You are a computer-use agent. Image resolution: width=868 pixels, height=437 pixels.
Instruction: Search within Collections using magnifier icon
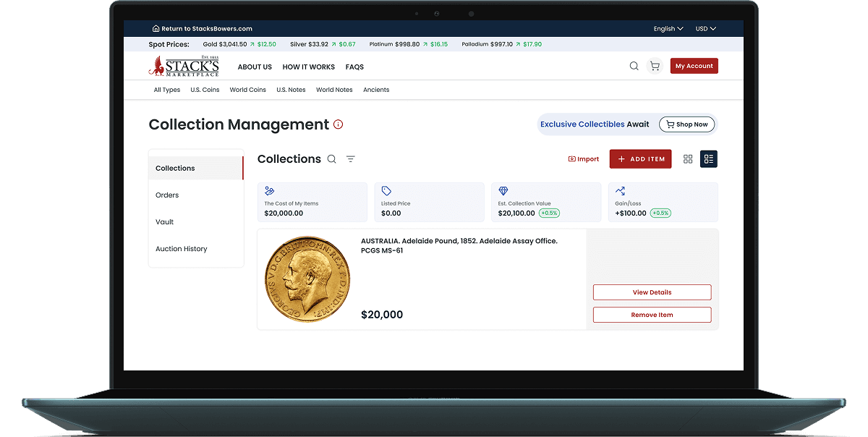(x=331, y=159)
